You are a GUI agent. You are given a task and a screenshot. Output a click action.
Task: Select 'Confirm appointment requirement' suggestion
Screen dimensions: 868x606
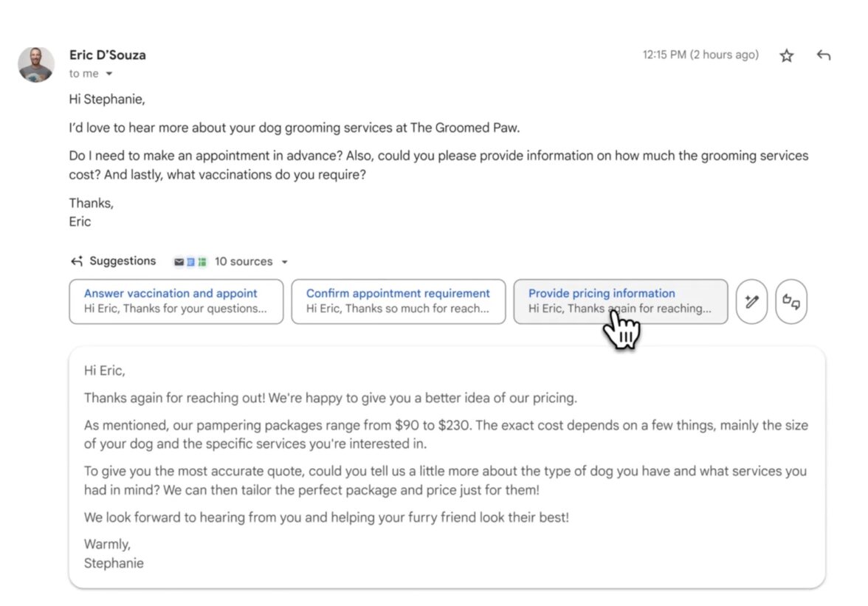click(x=398, y=301)
